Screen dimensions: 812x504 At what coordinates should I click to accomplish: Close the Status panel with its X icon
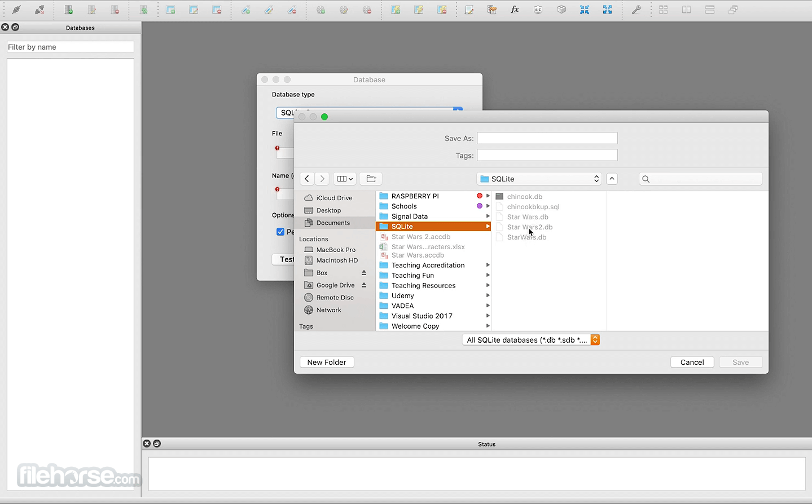[147, 444]
